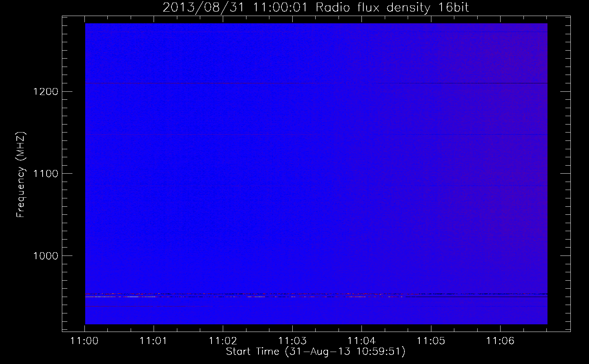Click the 'Frequency (MHZ)' axis label
The width and height of the screenshot is (589, 364).
(21, 174)
